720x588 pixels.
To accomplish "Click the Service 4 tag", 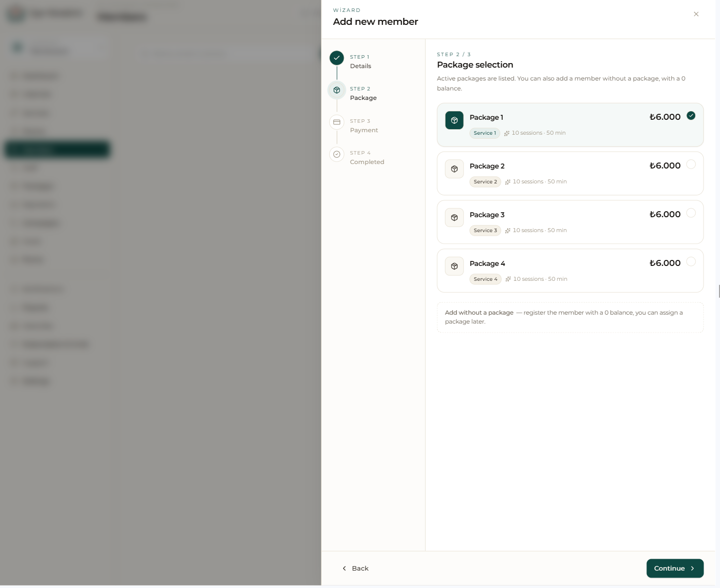I will coord(485,279).
